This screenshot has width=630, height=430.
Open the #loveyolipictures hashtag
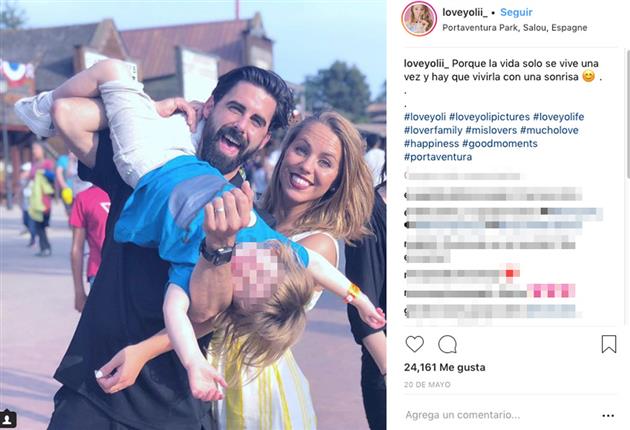489,117
